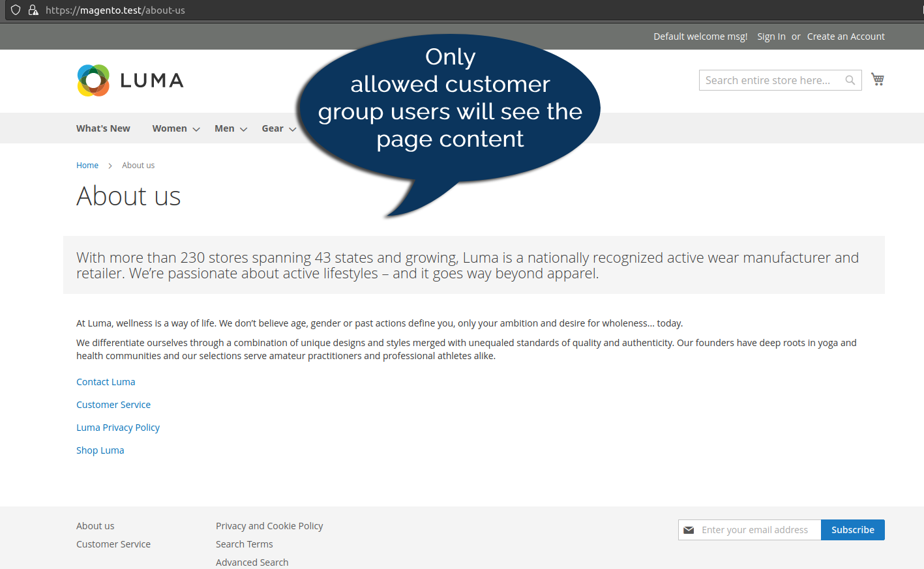Click the padlock icon in address bar

tap(33, 10)
